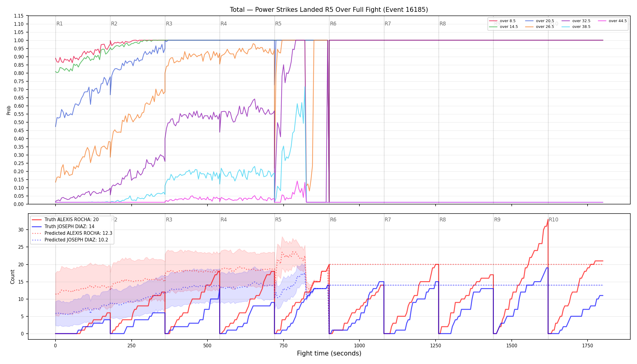Click the "Fight time (seconds)" axis label
The image size is (637, 364).
tap(329, 353)
